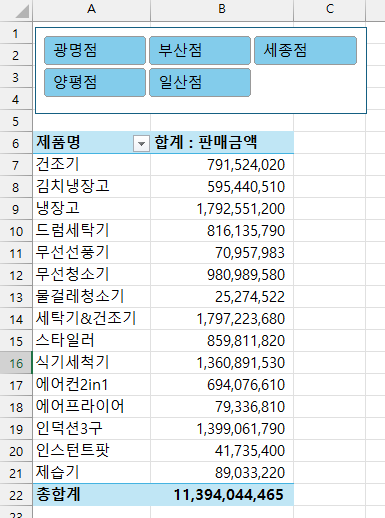Click the value 859,811,820
The width and height of the screenshot is (385, 518).
click(246, 341)
